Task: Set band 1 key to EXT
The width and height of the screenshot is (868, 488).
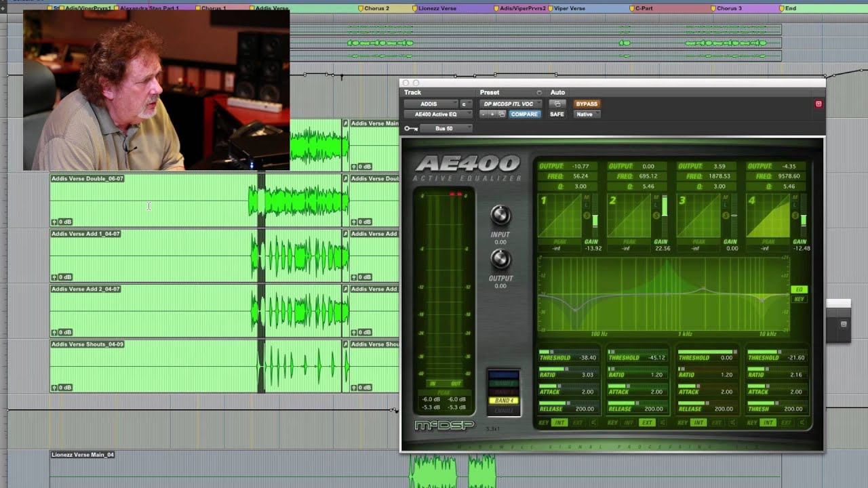Action: point(577,422)
